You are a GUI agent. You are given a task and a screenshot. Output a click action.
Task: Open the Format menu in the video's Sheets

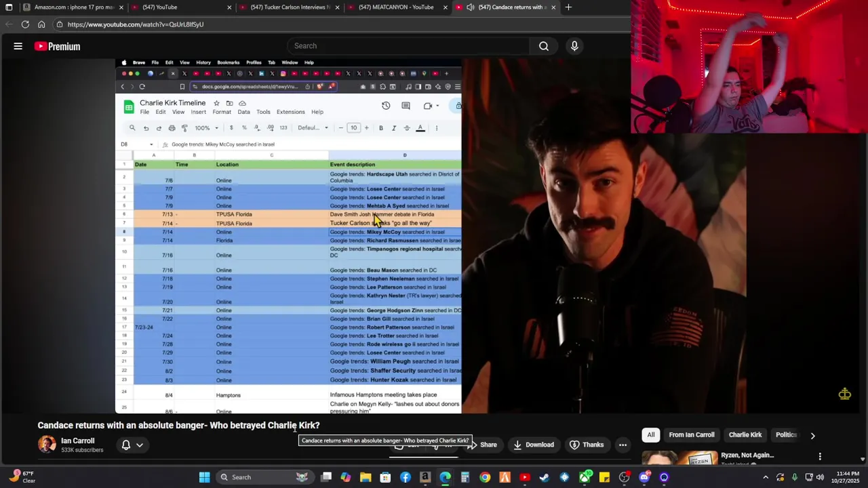(x=222, y=112)
